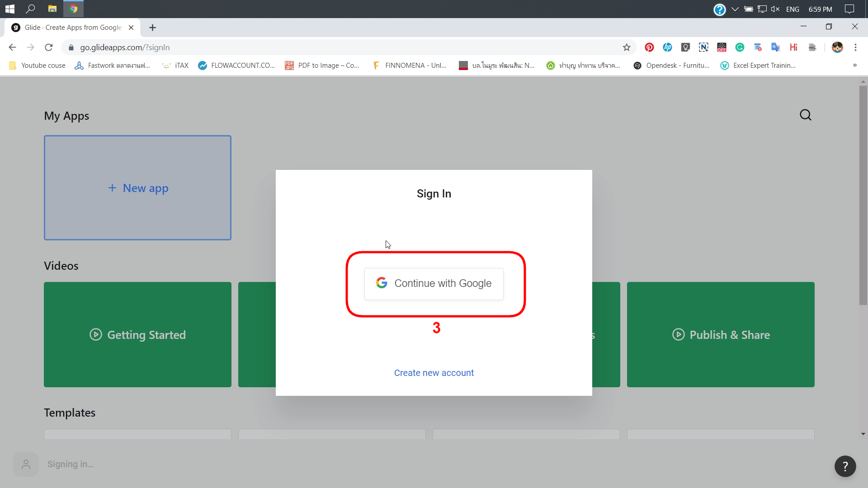Click the Chrome taskbar icon
The height and width of the screenshot is (488, 868).
click(73, 9)
